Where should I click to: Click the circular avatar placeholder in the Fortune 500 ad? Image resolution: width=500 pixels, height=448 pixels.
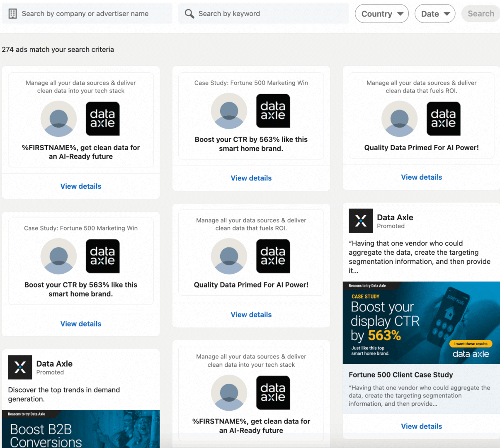coord(229,111)
